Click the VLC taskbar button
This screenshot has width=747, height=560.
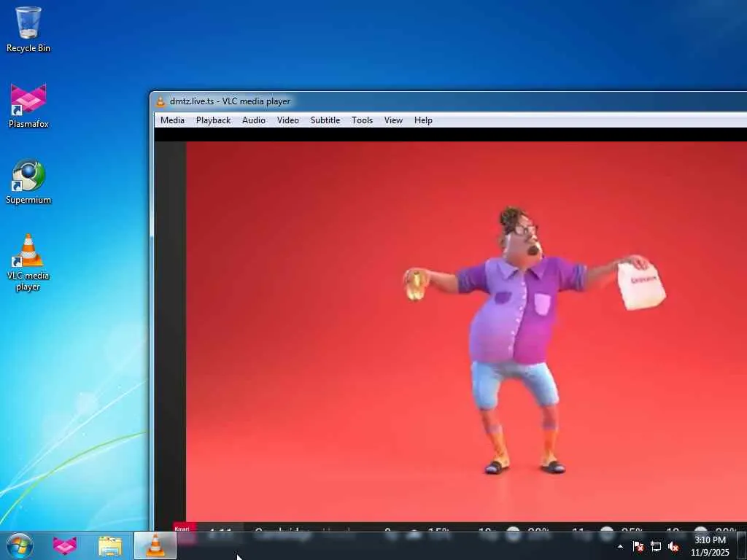click(155, 545)
